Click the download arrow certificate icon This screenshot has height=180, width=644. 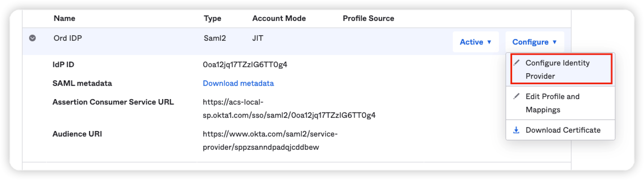pos(516,130)
